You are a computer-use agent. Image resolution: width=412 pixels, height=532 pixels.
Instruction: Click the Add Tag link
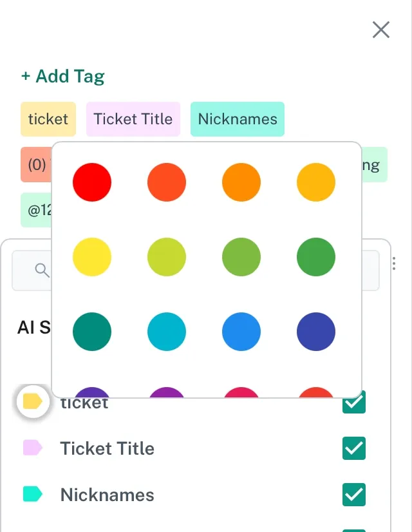(x=62, y=76)
